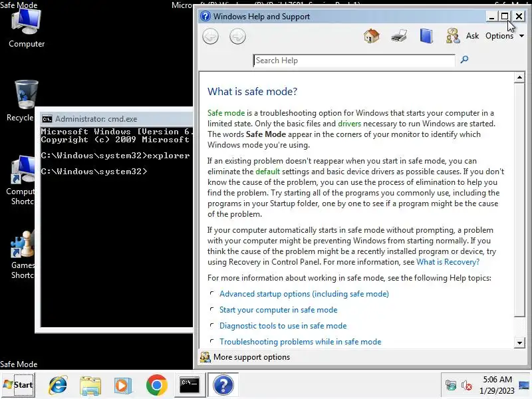Open 'Advanced startup options (including safe mode)' link
This screenshot has height=399, width=532.
click(x=304, y=294)
